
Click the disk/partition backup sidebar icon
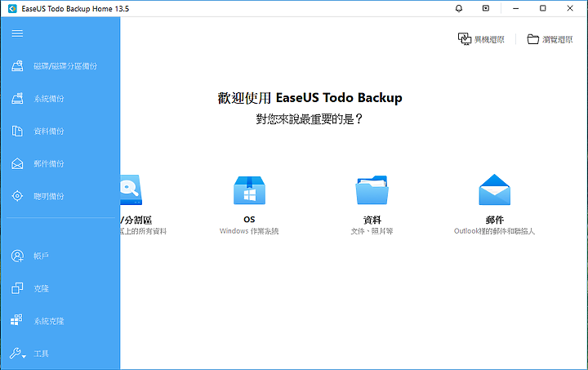(17, 66)
